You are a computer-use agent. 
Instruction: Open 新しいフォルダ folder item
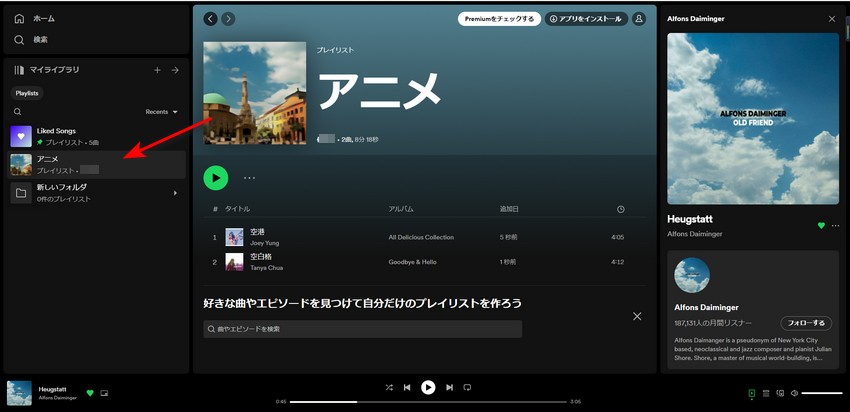pos(96,193)
